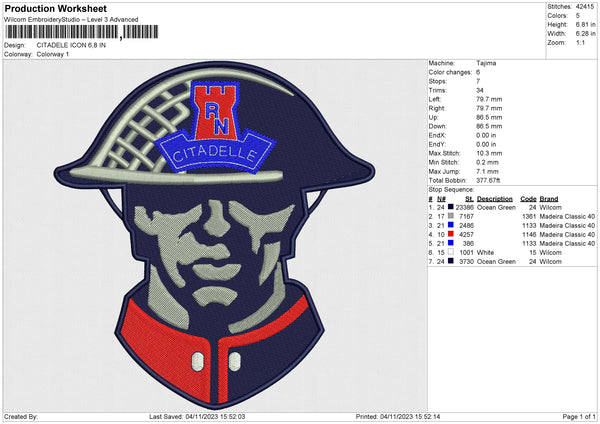Select 'Wilcom EmbroideryStudio – Level 3 Advanced' text
This screenshot has width=600, height=424.
[71, 20]
